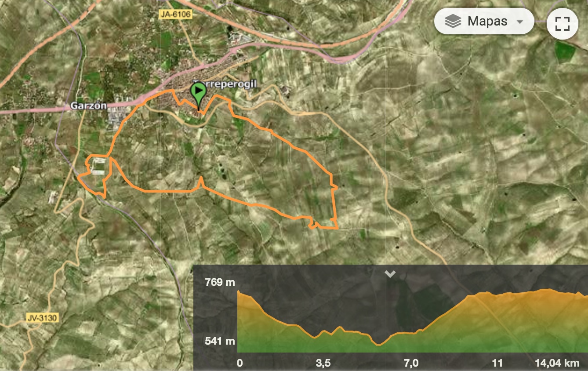The width and height of the screenshot is (588, 371).
Task: Click the JA-6106 road shield
Action: 176,15
